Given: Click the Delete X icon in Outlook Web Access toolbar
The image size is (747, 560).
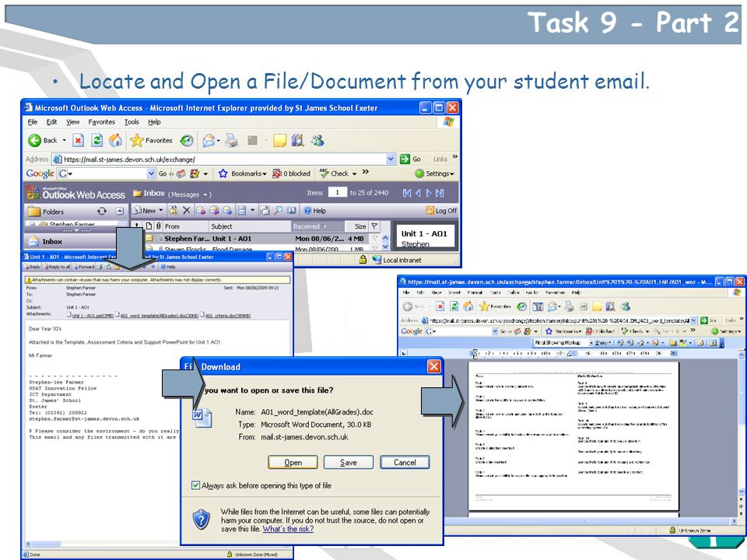Looking at the screenshot, I should pos(186,211).
